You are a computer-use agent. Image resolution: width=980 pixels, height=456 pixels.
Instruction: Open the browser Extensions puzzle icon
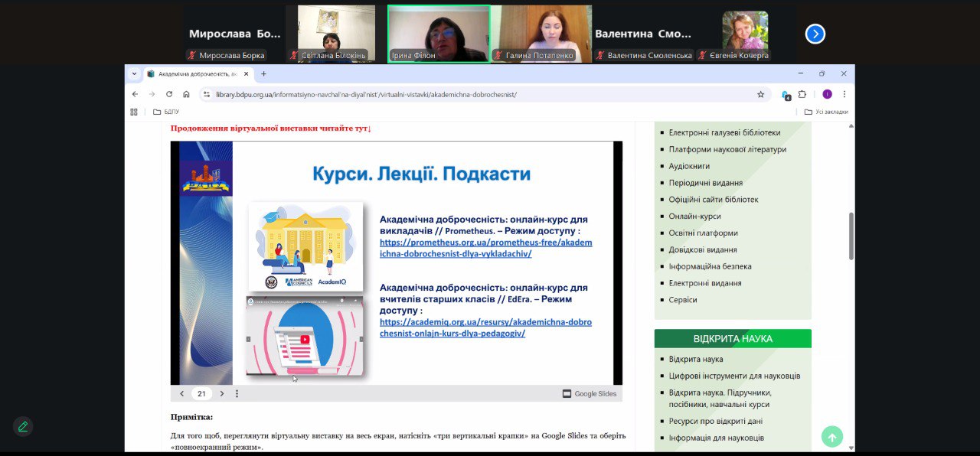pyautogui.click(x=802, y=94)
